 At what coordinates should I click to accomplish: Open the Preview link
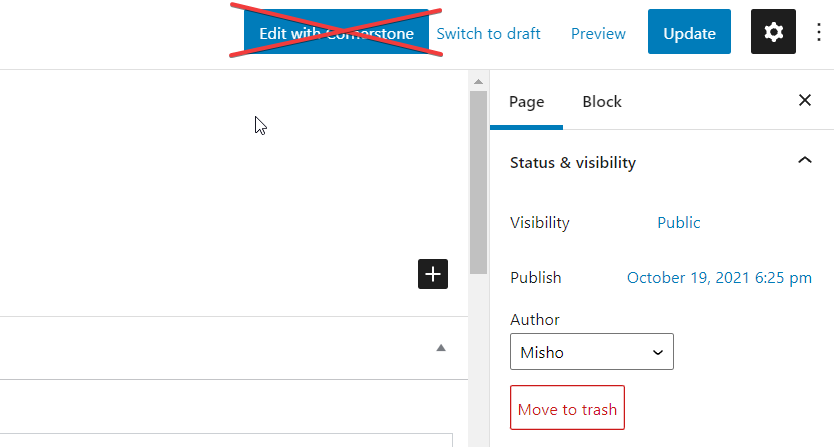pyautogui.click(x=598, y=33)
